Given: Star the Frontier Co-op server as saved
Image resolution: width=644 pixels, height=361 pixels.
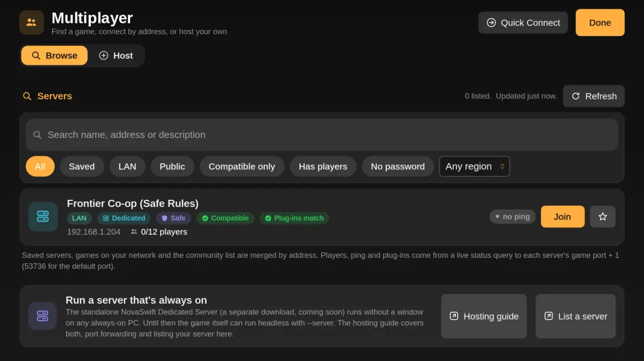Looking at the screenshot, I should pos(603,216).
